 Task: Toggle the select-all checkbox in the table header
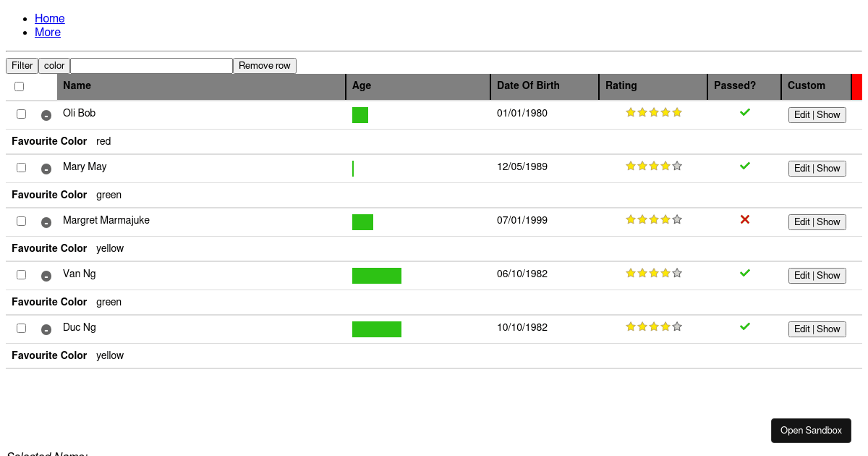[x=20, y=86]
